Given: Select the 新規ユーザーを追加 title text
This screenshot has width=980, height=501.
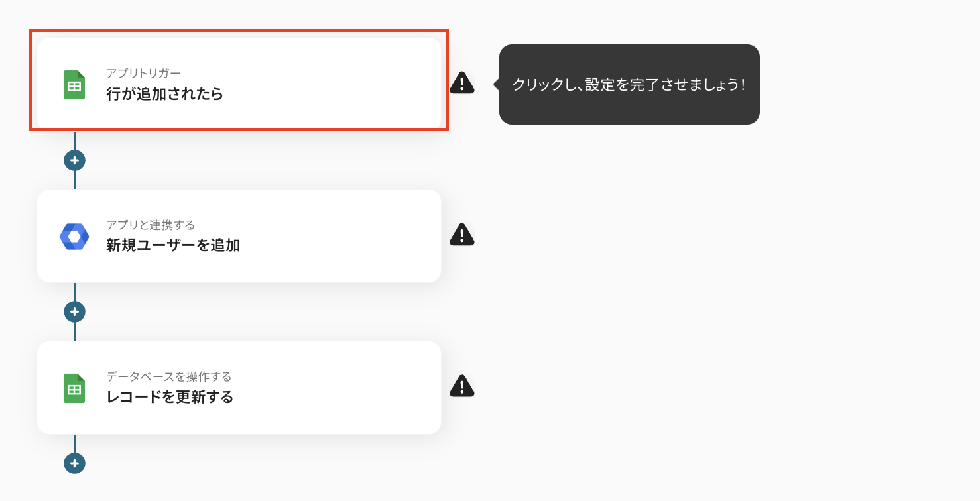Looking at the screenshot, I should tap(173, 246).
